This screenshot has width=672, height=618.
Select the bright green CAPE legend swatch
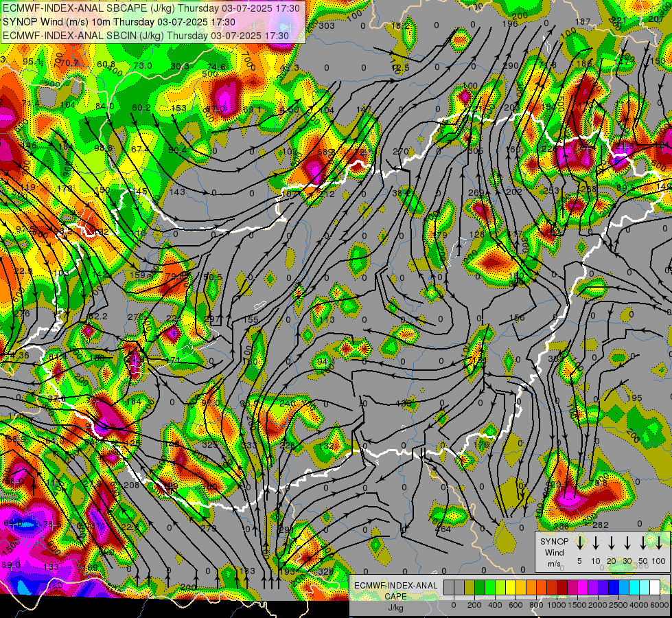point(490,588)
